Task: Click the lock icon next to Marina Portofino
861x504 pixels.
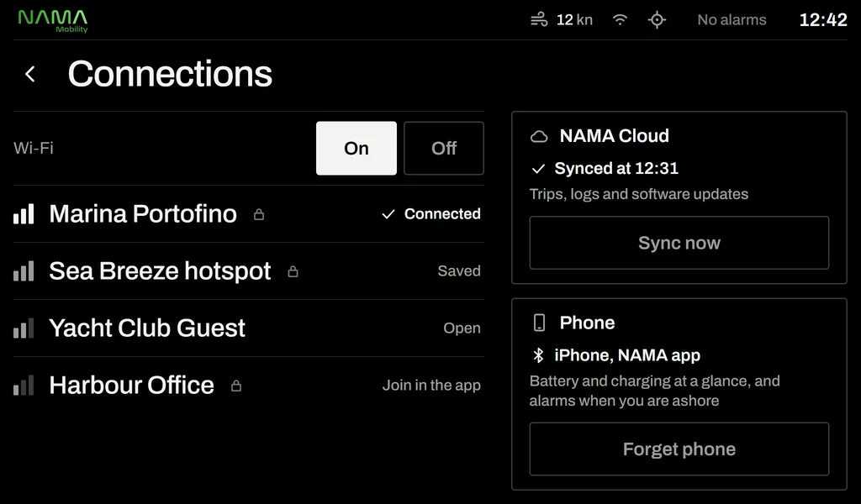Action: click(259, 214)
